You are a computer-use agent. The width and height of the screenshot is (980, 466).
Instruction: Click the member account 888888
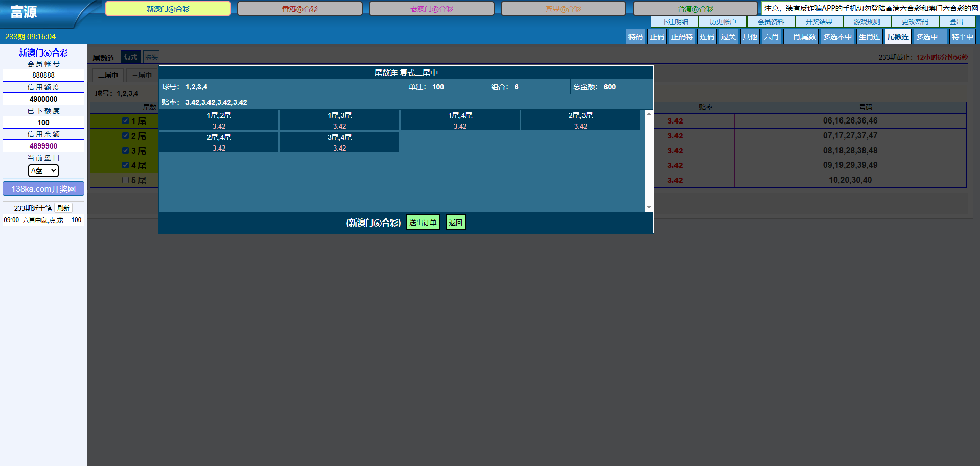pos(43,75)
